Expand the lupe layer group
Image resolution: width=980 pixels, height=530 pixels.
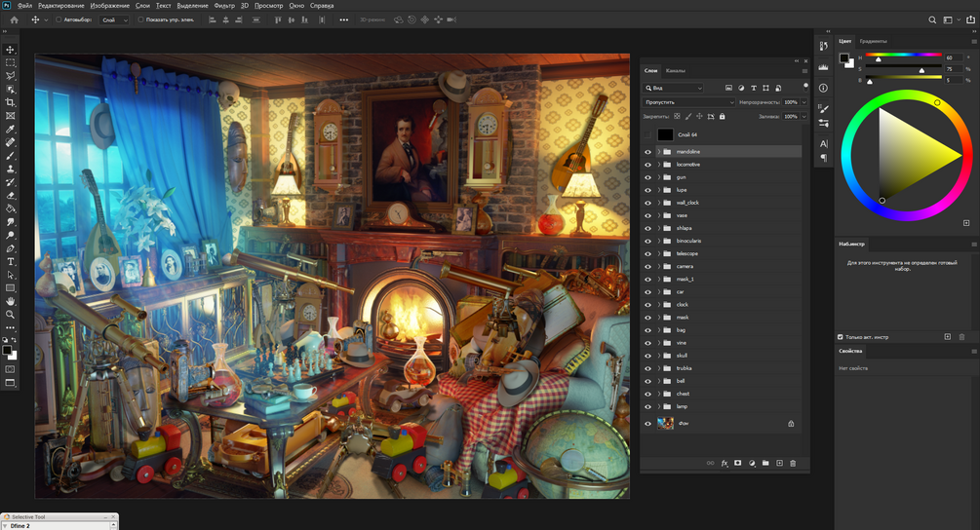[x=659, y=190]
